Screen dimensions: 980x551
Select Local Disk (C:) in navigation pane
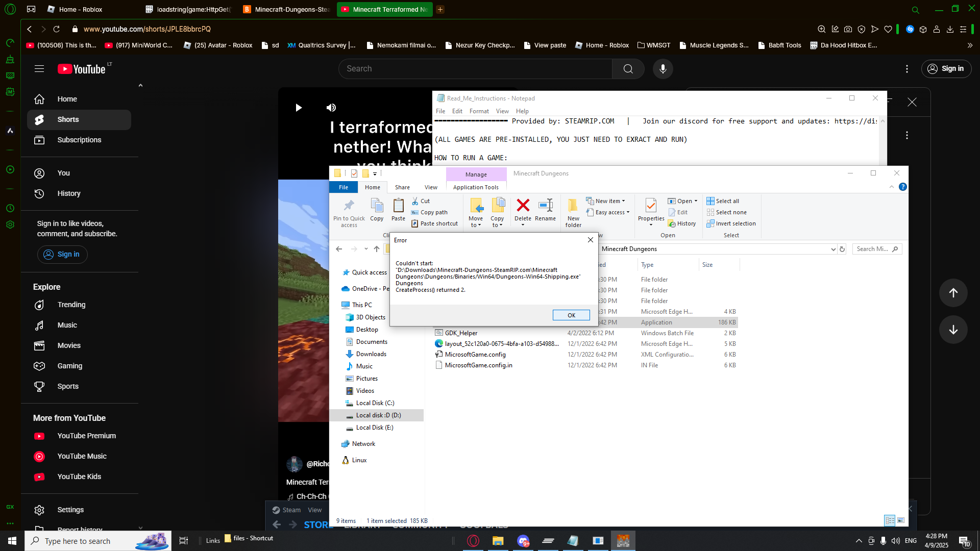click(375, 403)
